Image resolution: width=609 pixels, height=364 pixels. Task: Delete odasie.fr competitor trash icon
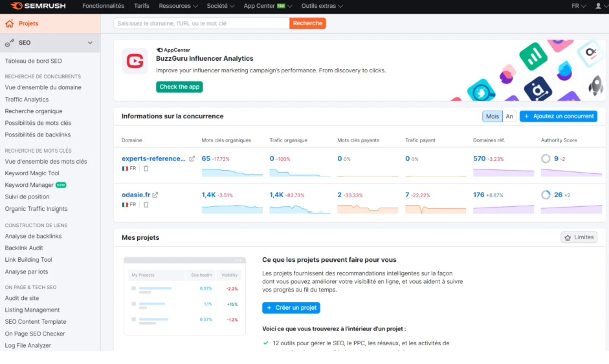pos(146,204)
